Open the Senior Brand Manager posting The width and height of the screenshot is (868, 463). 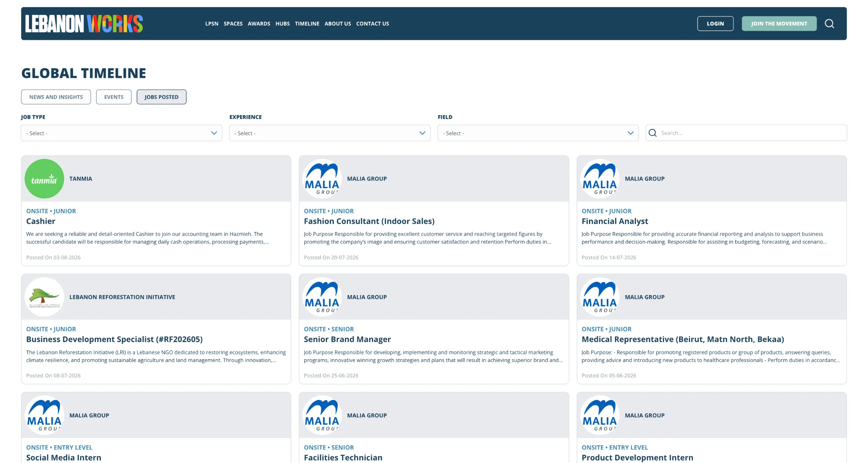click(347, 339)
